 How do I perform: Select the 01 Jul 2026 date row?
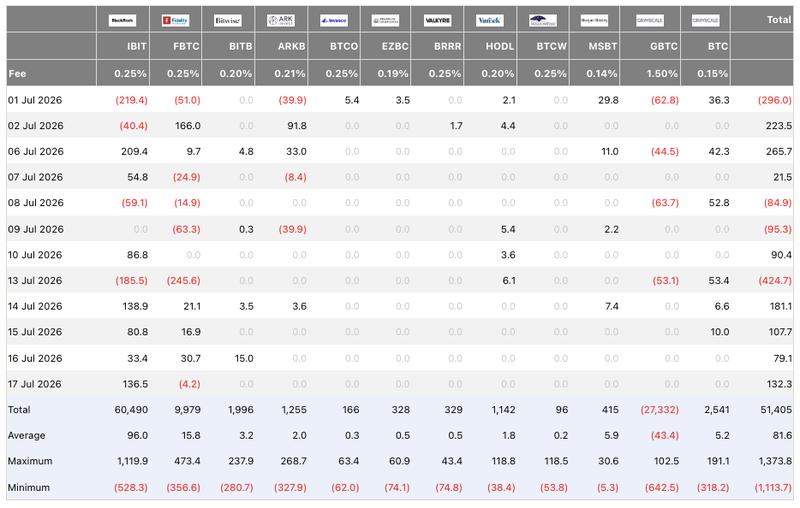400,100
